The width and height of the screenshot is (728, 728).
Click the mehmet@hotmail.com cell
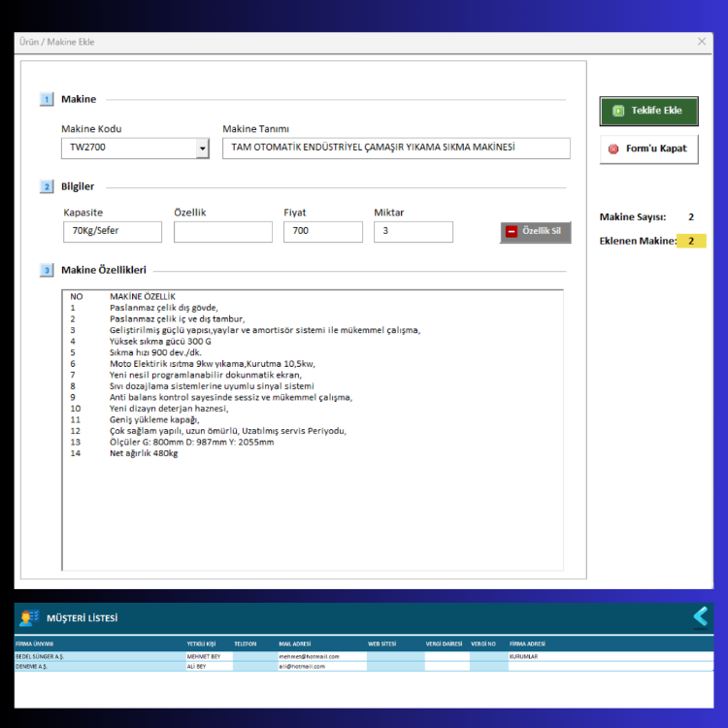322,656
